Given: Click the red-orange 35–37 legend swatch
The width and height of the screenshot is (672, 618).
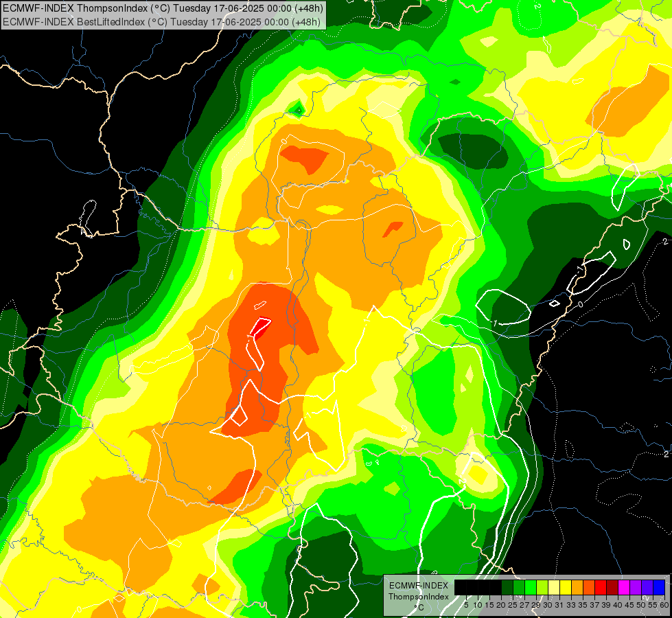Looking at the screenshot, I should 589,587.
